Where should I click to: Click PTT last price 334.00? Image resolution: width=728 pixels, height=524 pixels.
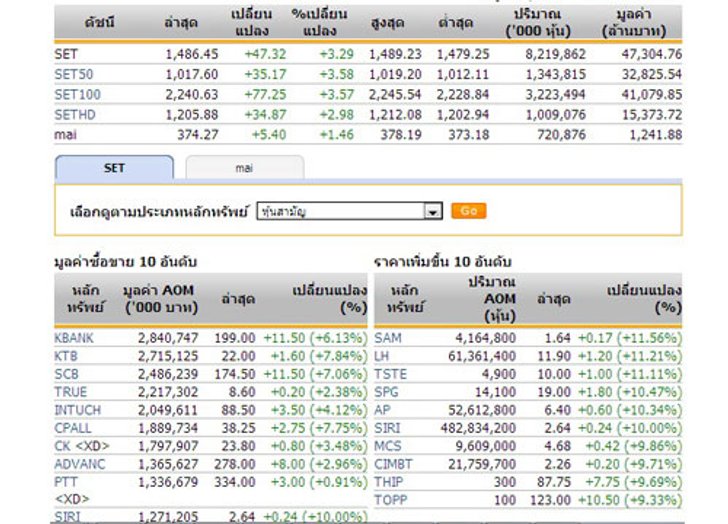point(234,482)
